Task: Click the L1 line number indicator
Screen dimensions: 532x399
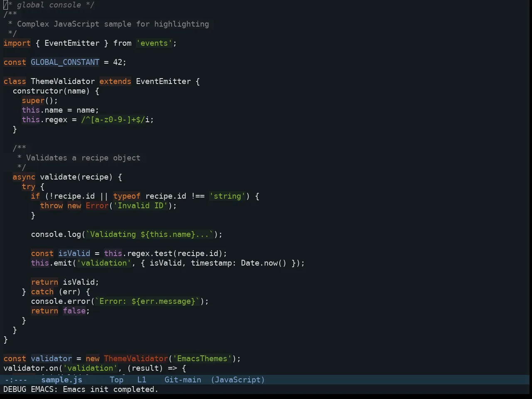Action: [142, 379]
